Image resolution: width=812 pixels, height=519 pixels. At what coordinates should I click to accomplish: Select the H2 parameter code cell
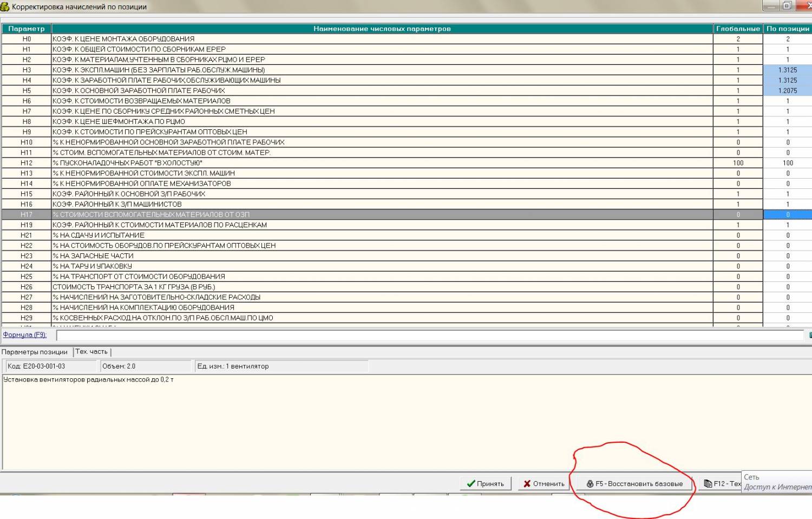27,60
